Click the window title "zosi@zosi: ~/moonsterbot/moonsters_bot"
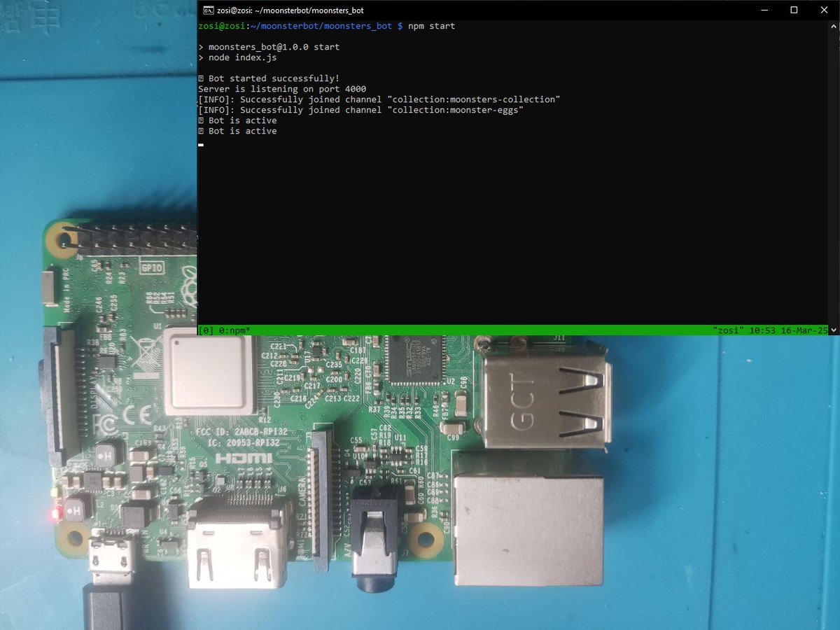The image size is (840, 630). coord(290,10)
